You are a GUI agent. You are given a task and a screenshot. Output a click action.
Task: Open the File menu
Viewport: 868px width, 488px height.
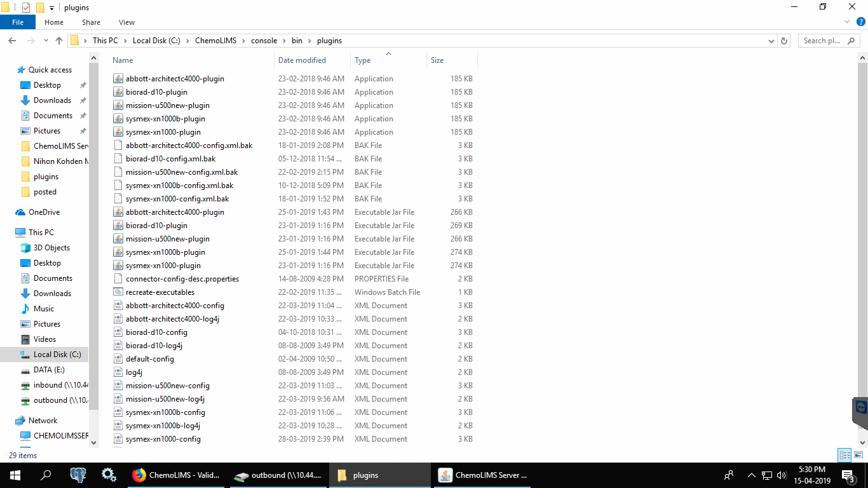tap(18, 22)
